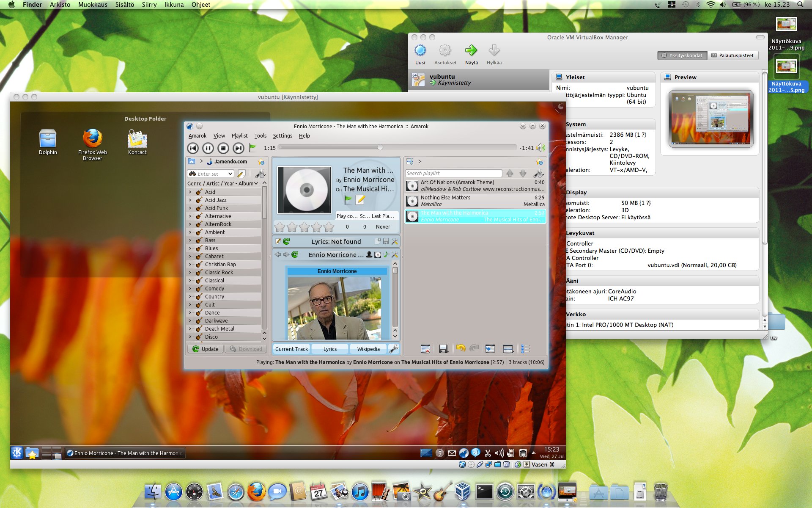Show track page music note icon
This screenshot has height=508, width=812.
pyautogui.click(x=386, y=254)
